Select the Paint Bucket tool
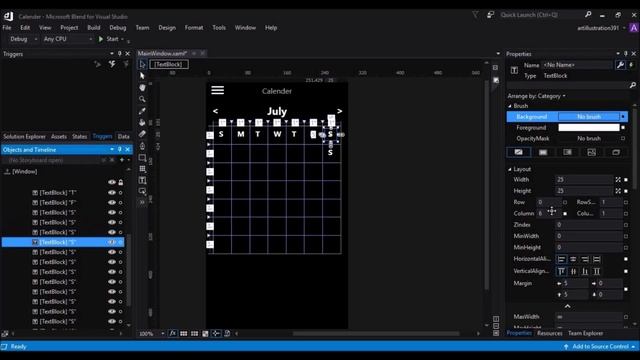This screenshot has width=640, height=360. (x=142, y=122)
